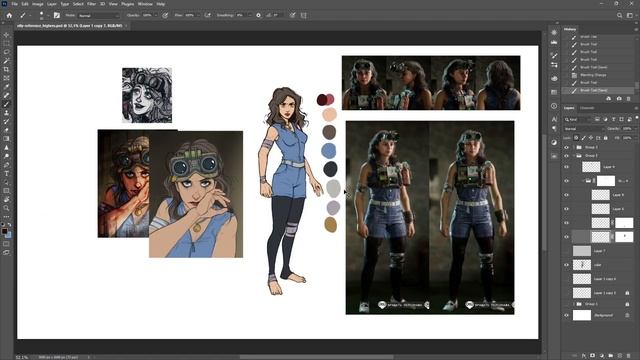Create new snapshot in History panel
Screen dimensions: 640x360
(619, 98)
